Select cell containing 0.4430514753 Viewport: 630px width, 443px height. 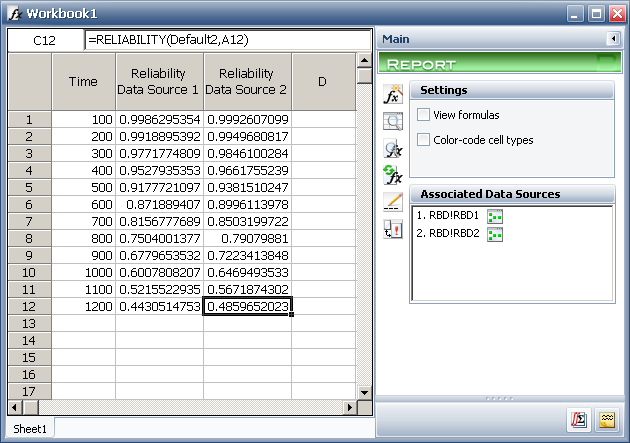[160, 306]
